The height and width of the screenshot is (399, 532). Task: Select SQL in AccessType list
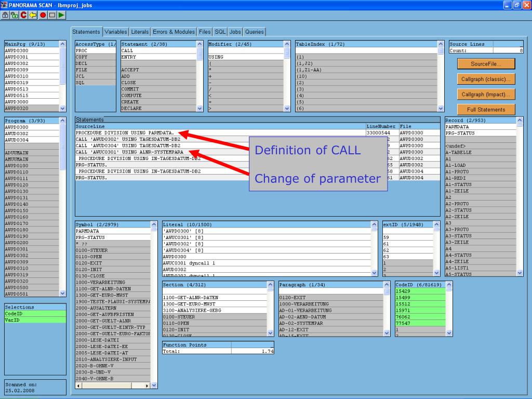coord(96,83)
